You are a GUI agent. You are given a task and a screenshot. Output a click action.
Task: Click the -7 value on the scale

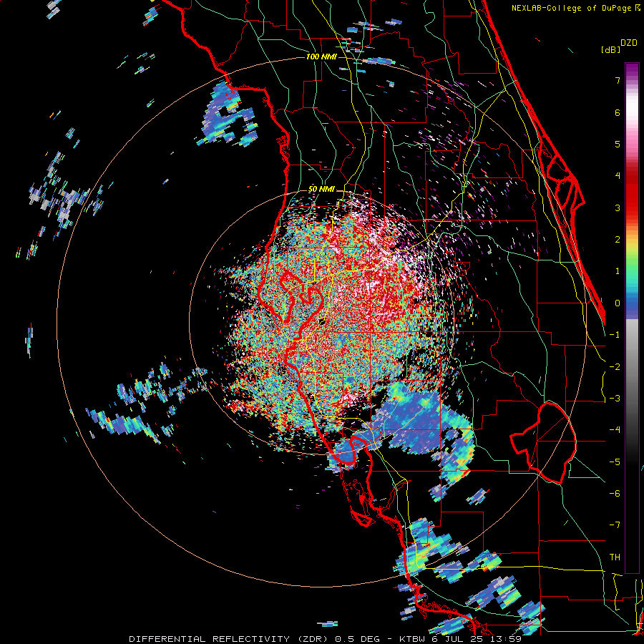click(x=615, y=525)
